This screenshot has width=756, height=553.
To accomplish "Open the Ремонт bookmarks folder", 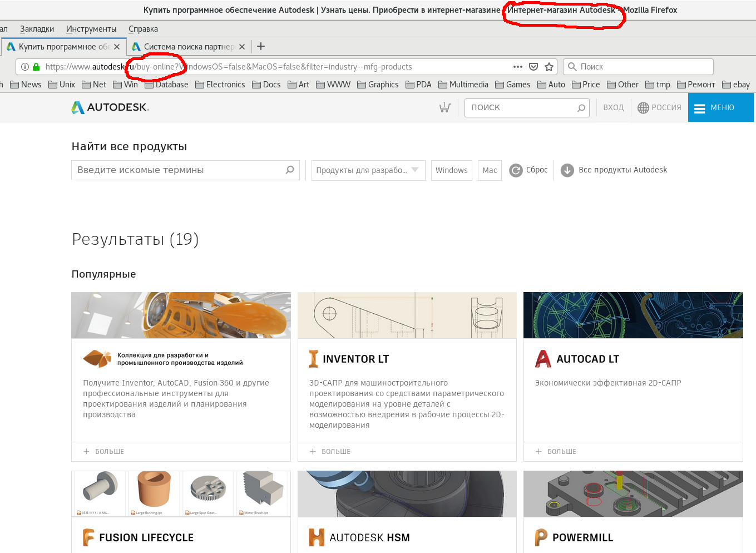I will [x=696, y=85].
